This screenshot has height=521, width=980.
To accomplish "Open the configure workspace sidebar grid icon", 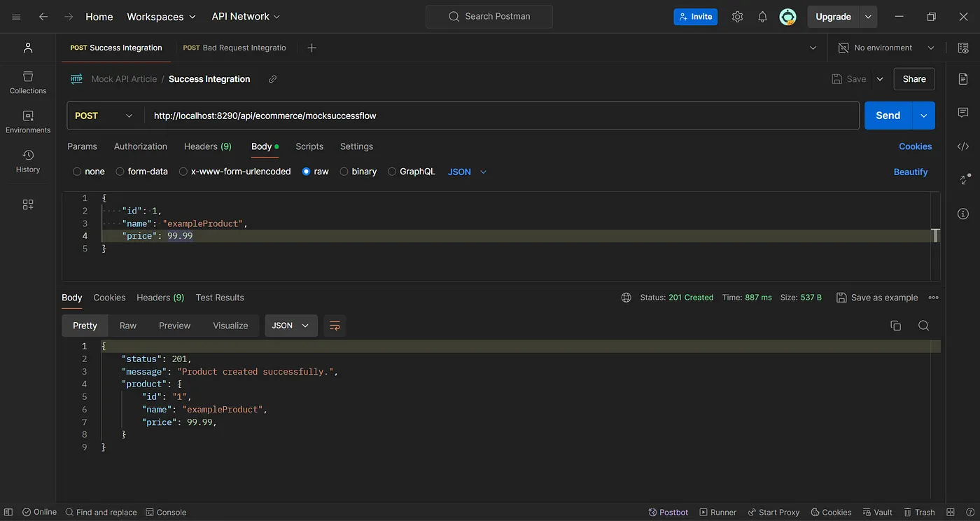I will coord(28,204).
